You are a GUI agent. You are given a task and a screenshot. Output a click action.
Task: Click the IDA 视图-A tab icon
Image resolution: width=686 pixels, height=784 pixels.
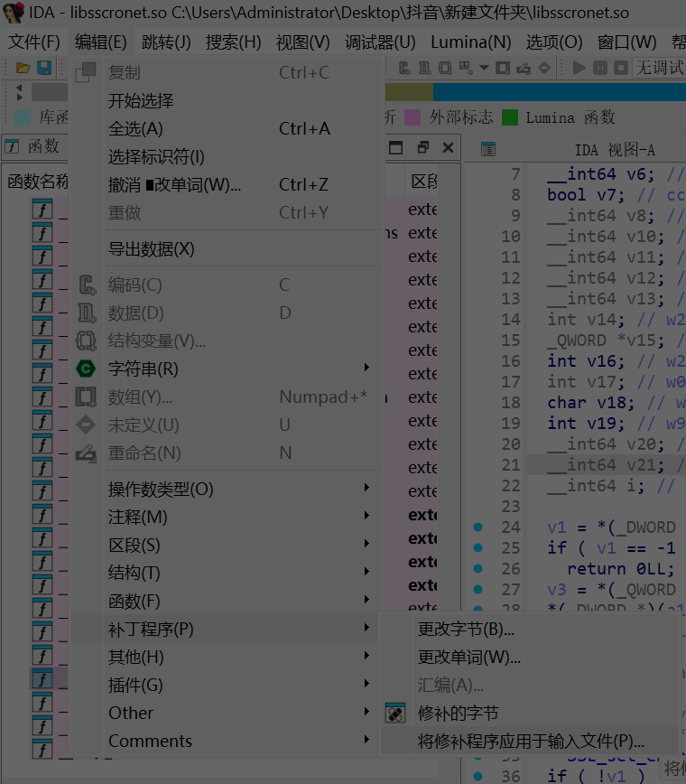coord(488,150)
